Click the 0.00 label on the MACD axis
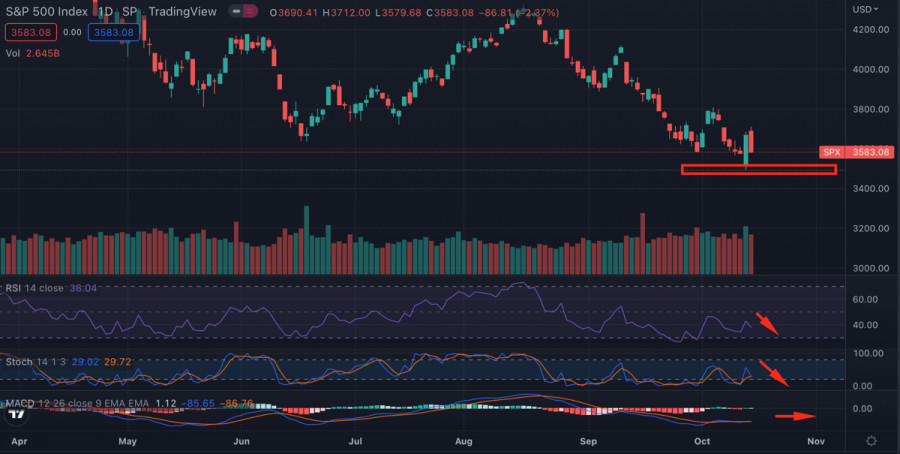This screenshot has width=900, height=454. (x=862, y=409)
